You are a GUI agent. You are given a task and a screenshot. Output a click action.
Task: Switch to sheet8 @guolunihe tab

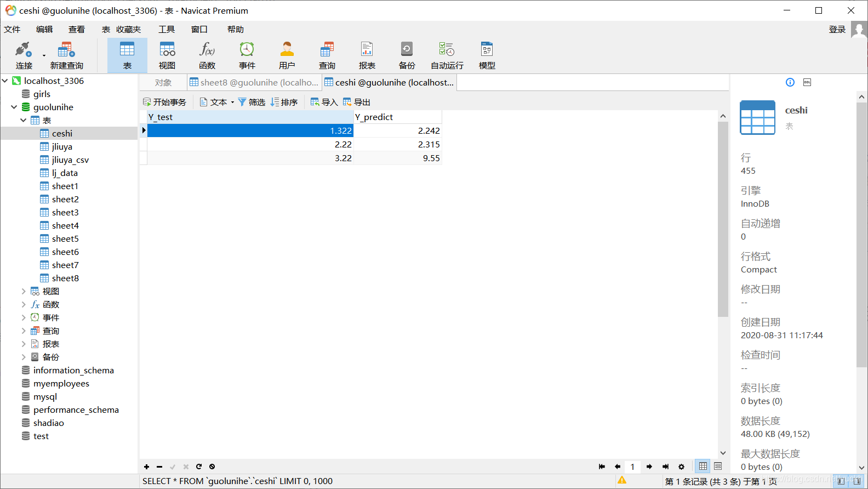tap(254, 82)
